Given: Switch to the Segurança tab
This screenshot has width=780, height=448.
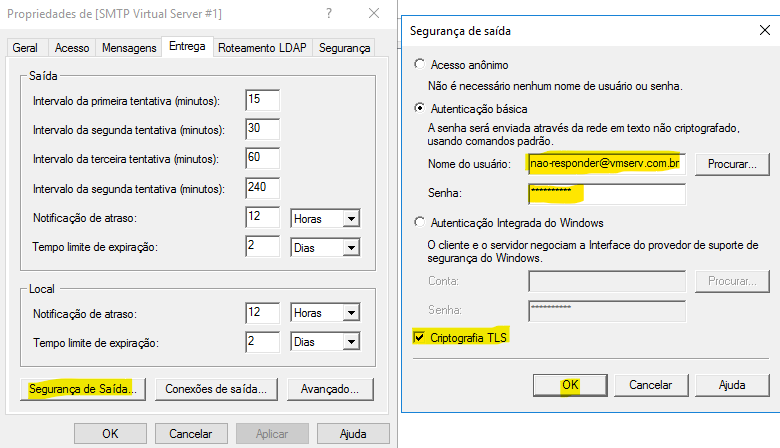Looking at the screenshot, I should [x=344, y=48].
